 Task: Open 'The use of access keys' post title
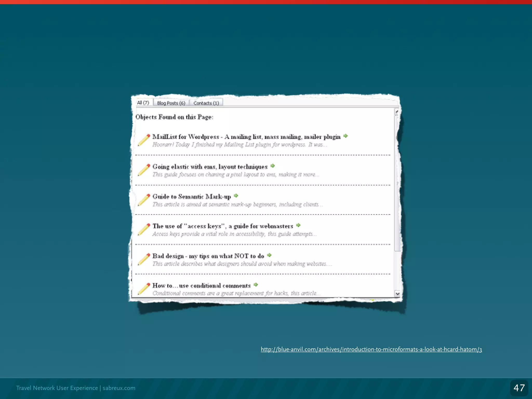pos(223,226)
